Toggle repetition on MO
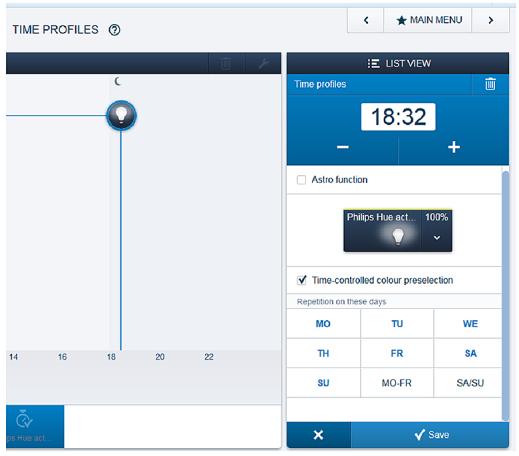Image resolution: width=519 pixels, height=456 pixels. pos(323,324)
